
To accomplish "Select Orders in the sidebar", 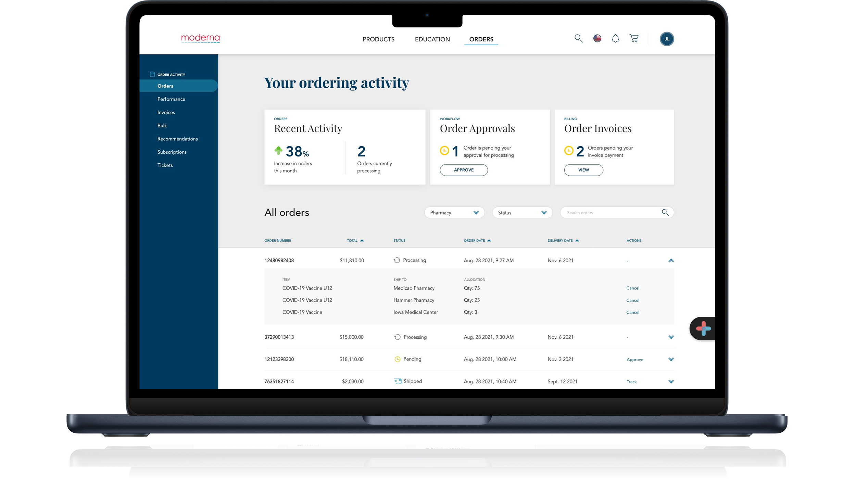I will (178, 86).
